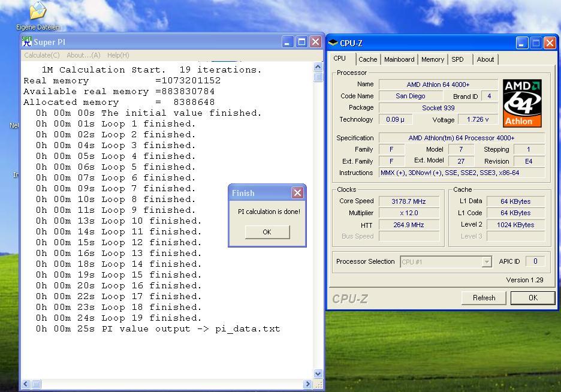Viewport: 561px width, 392px height.
Task: Click the Brand ID value 4
Action: pyautogui.click(x=489, y=96)
